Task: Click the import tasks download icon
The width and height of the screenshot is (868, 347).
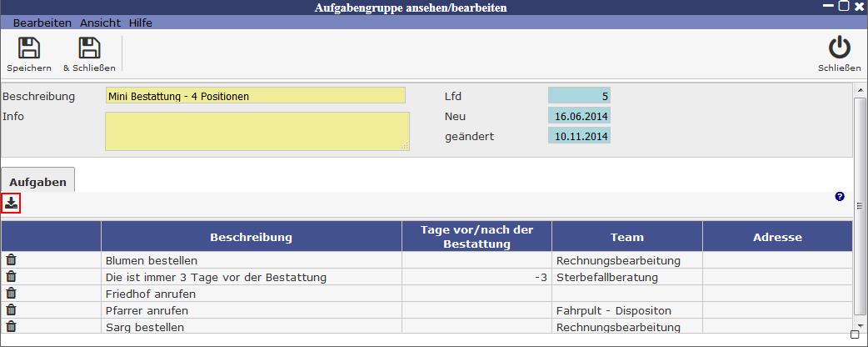Action: tap(11, 203)
